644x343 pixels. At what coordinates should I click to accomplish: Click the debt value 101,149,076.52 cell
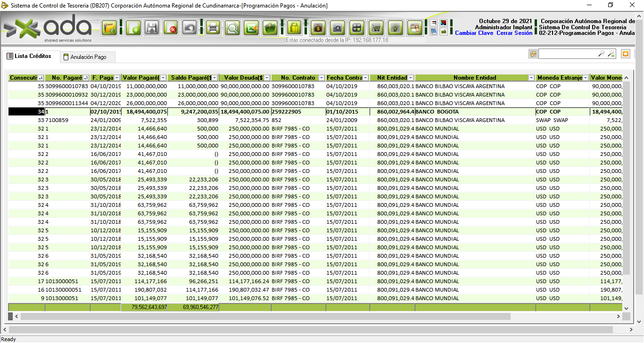tap(245, 298)
